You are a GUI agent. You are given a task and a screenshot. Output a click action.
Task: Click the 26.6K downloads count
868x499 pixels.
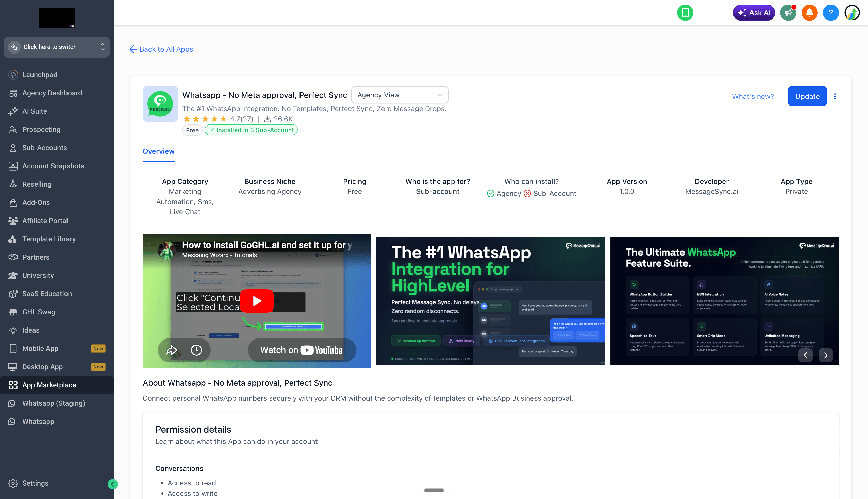278,119
